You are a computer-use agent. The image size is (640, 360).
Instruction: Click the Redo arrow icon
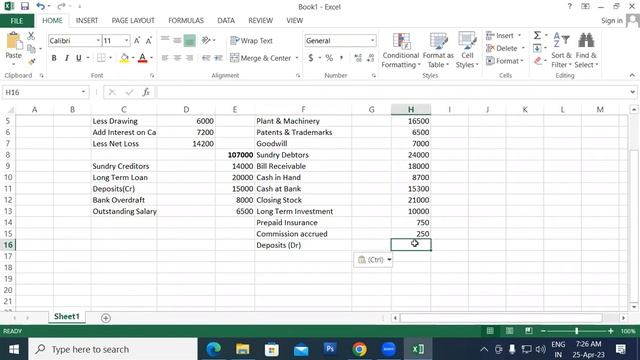click(x=61, y=6)
